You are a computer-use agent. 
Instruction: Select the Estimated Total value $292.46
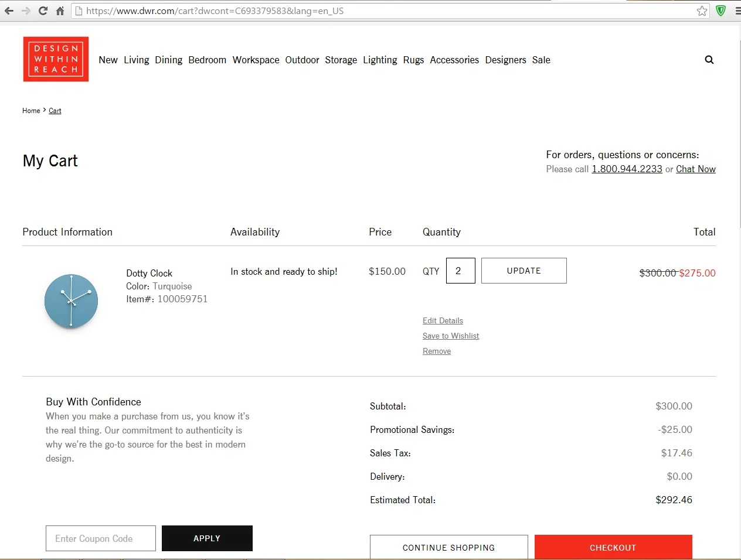(x=674, y=500)
